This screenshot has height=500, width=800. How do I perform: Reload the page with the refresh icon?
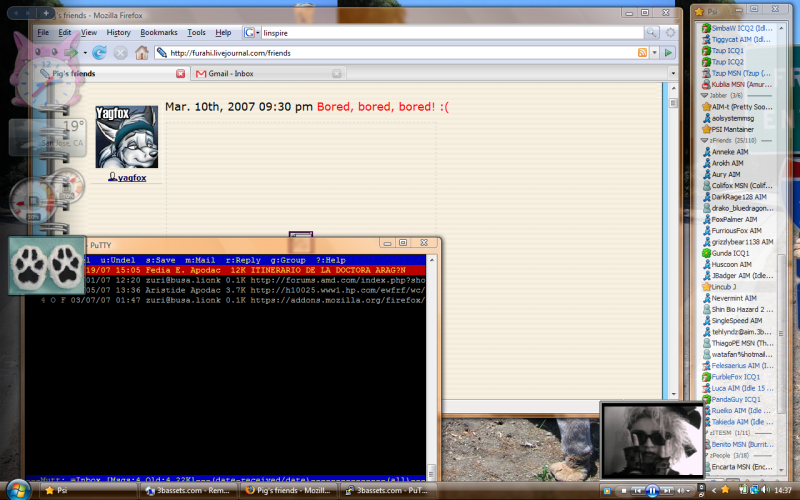click(99, 52)
